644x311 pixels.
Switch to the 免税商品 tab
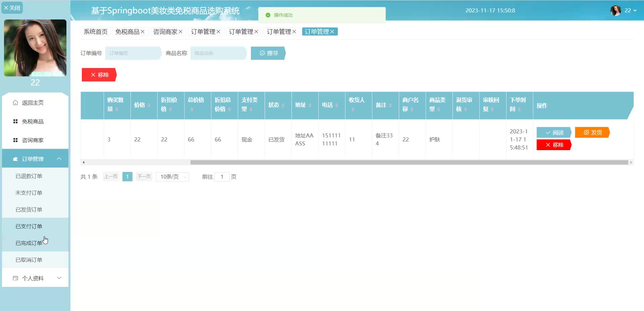[127, 32]
